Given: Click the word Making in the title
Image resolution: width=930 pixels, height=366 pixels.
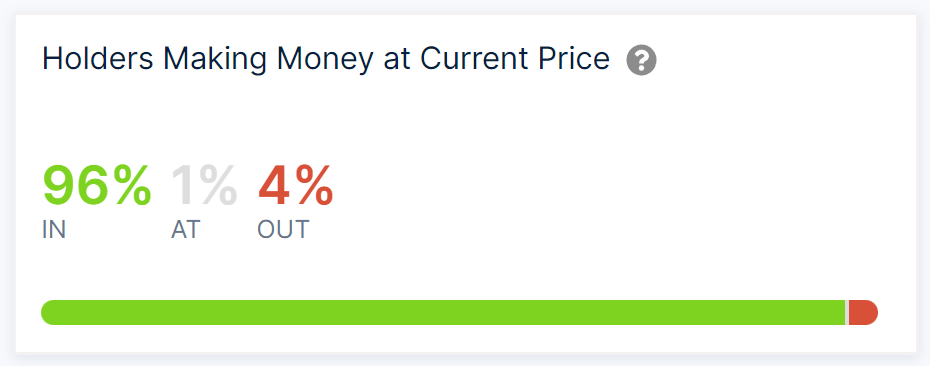Looking at the screenshot, I should coord(216,59).
